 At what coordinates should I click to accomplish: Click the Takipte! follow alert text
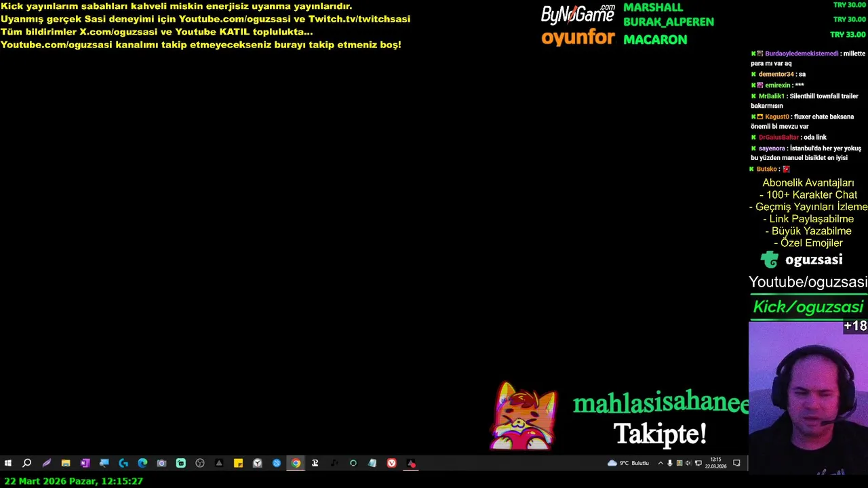660,434
